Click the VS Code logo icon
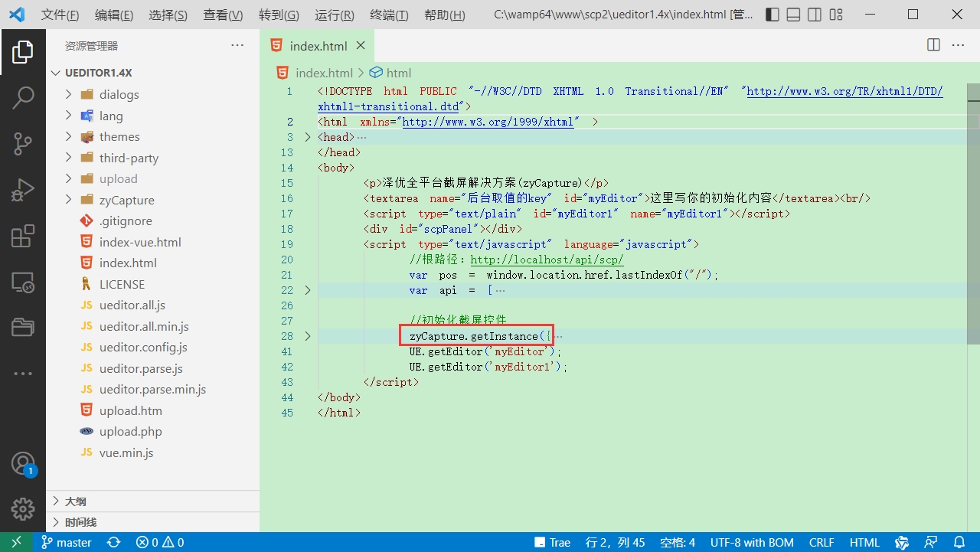This screenshot has width=980, height=552. coord(17,15)
